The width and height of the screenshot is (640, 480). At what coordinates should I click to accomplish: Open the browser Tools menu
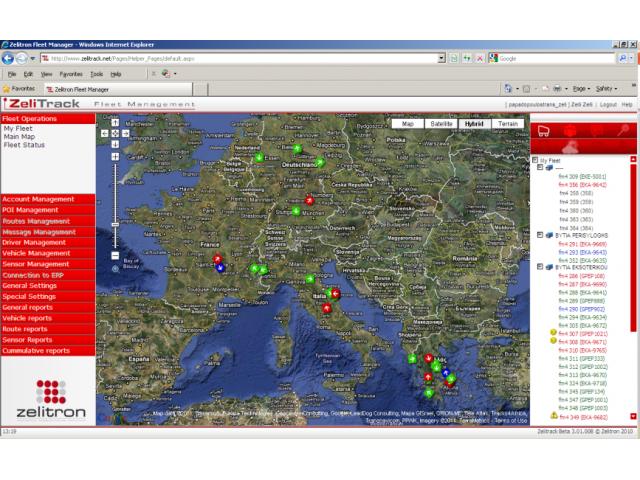(x=96, y=74)
